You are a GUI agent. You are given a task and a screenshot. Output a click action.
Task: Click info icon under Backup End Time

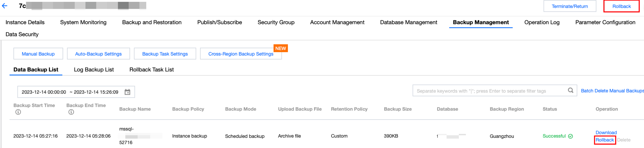click(71, 112)
